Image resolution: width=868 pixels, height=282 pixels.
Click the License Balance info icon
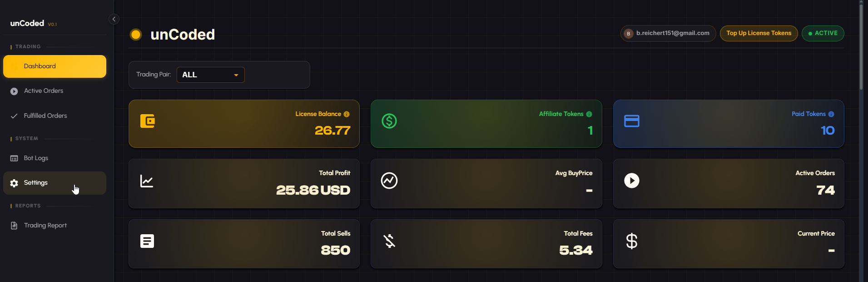click(x=347, y=114)
